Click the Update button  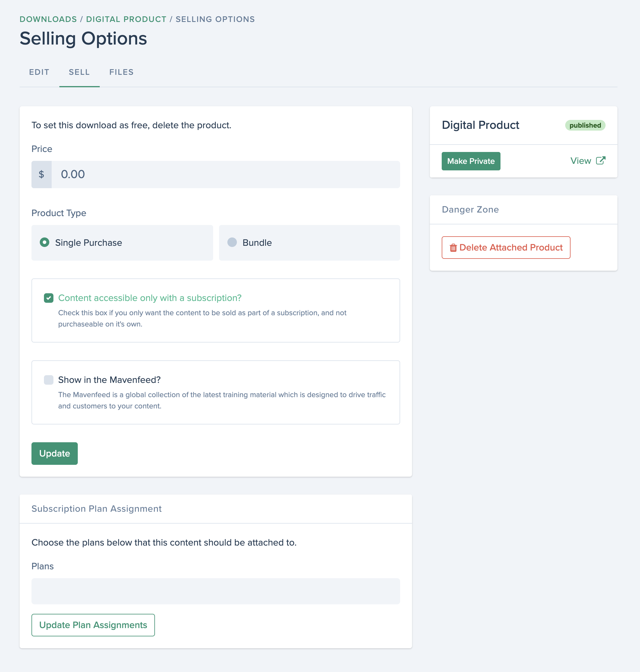[55, 453]
